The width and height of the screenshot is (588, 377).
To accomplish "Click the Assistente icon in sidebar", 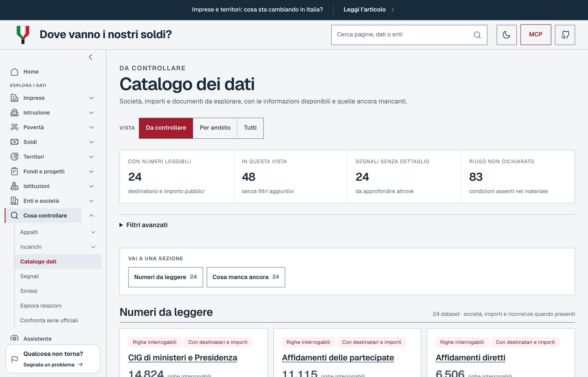I will tap(14, 338).
